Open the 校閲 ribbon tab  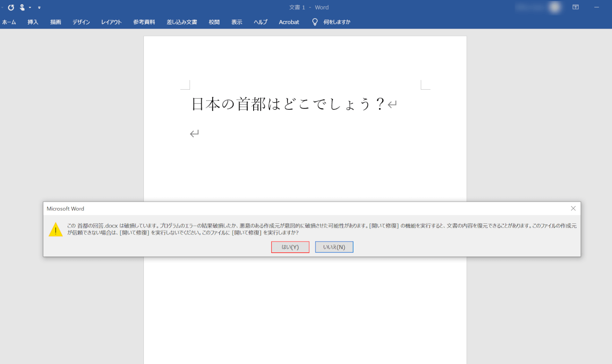[214, 22]
